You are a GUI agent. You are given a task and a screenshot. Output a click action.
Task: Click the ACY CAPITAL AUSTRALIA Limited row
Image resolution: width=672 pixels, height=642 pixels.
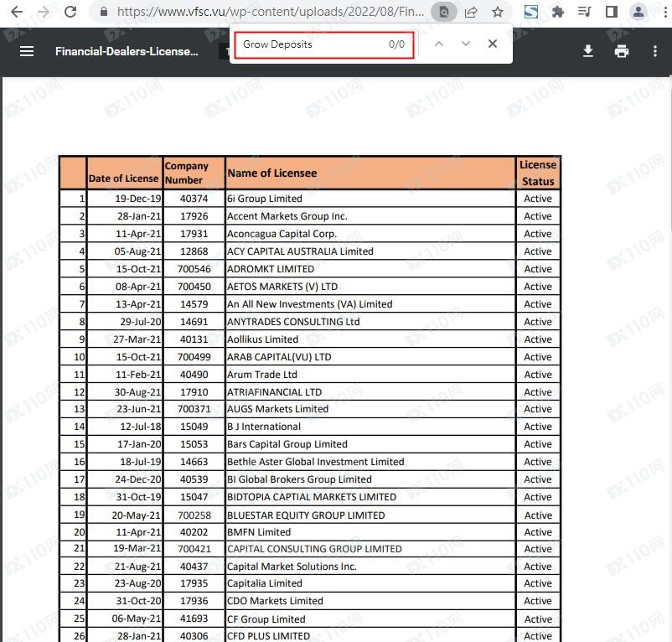(300, 251)
